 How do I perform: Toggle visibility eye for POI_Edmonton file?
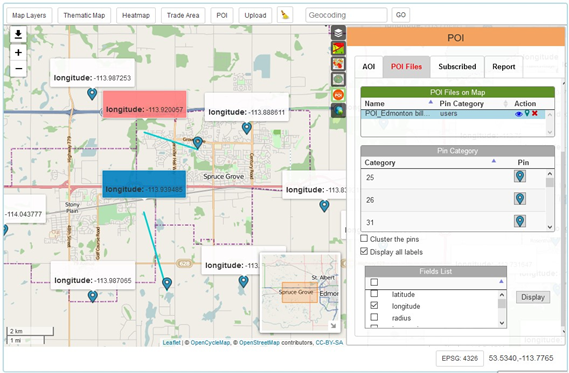(x=519, y=114)
